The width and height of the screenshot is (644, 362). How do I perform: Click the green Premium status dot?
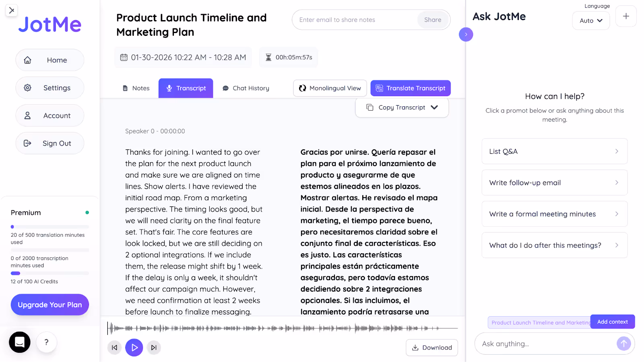tap(87, 213)
